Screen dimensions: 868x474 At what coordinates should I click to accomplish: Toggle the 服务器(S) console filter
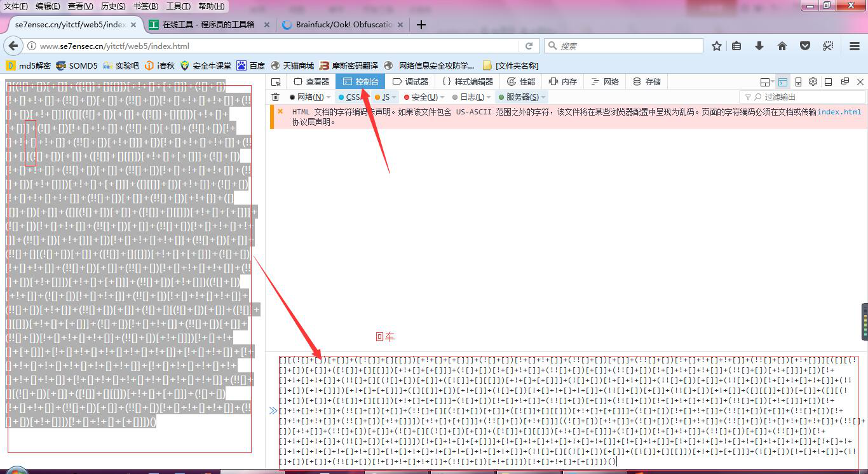click(x=519, y=97)
